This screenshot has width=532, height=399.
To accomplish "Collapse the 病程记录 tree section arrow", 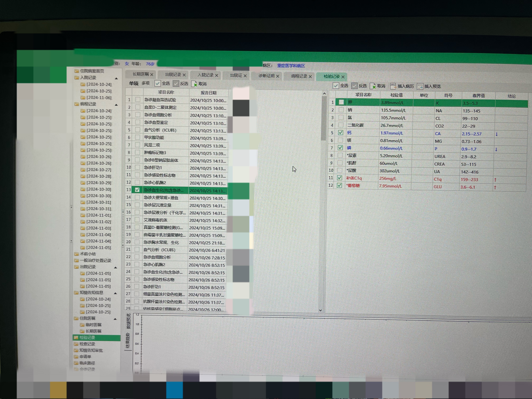I will (x=116, y=105).
